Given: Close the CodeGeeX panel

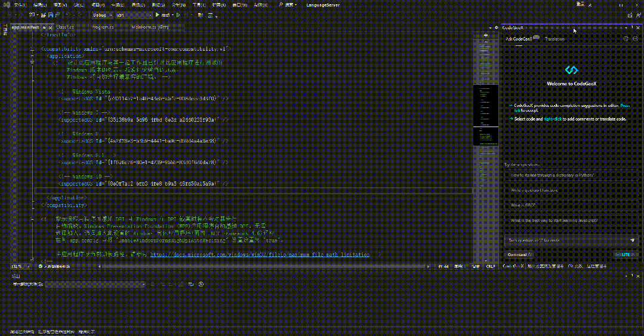Looking at the screenshot, I should tap(638, 28).
